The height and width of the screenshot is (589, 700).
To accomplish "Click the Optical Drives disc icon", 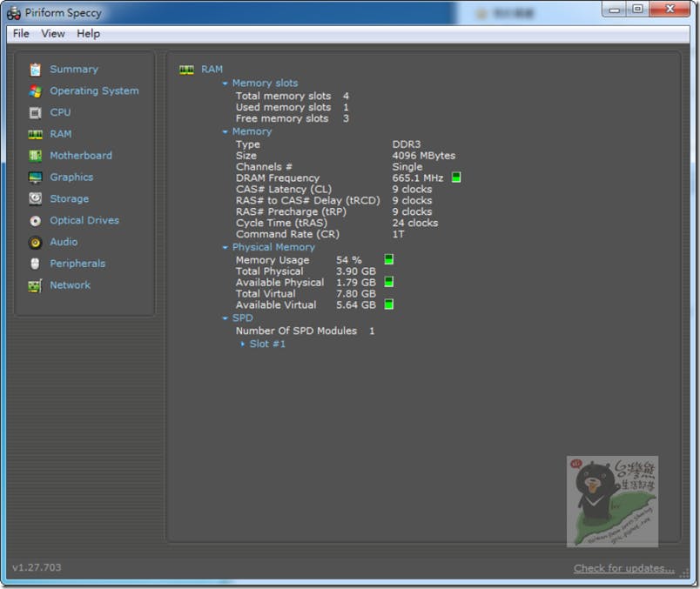I will click(36, 220).
